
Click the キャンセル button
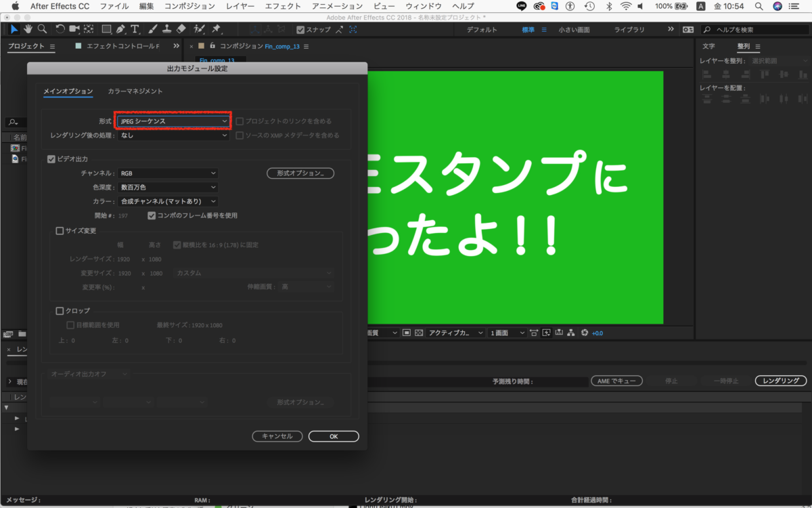coord(277,436)
